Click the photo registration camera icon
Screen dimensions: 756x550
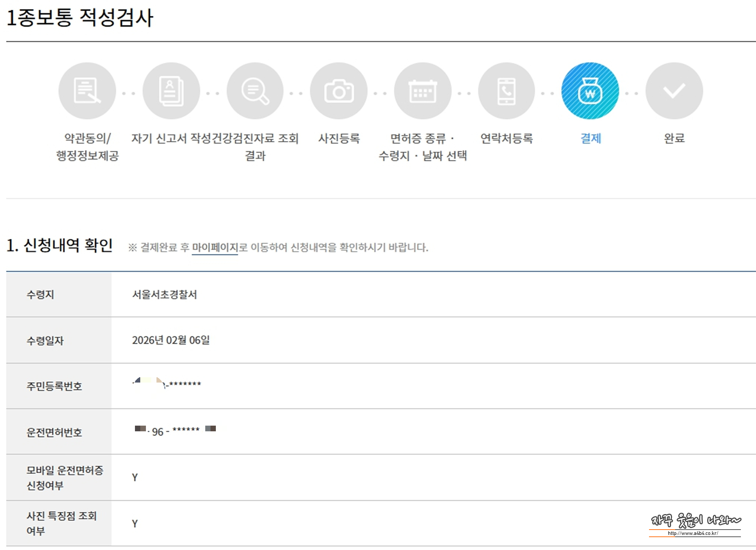coord(339,91)
